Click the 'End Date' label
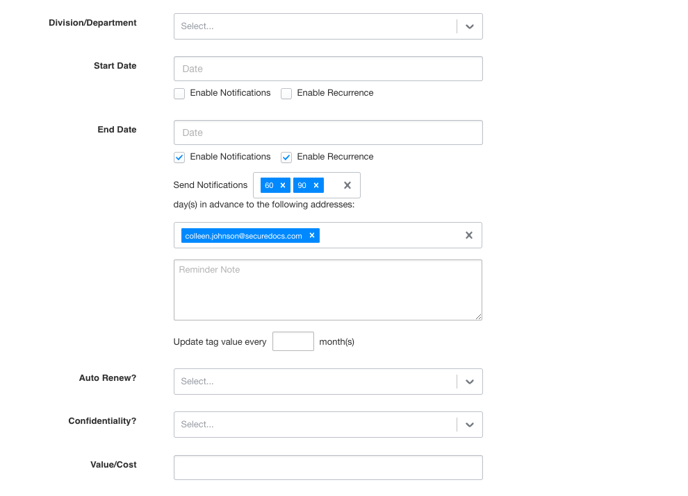This screenshot has height=496, width=688. point(117,129)
